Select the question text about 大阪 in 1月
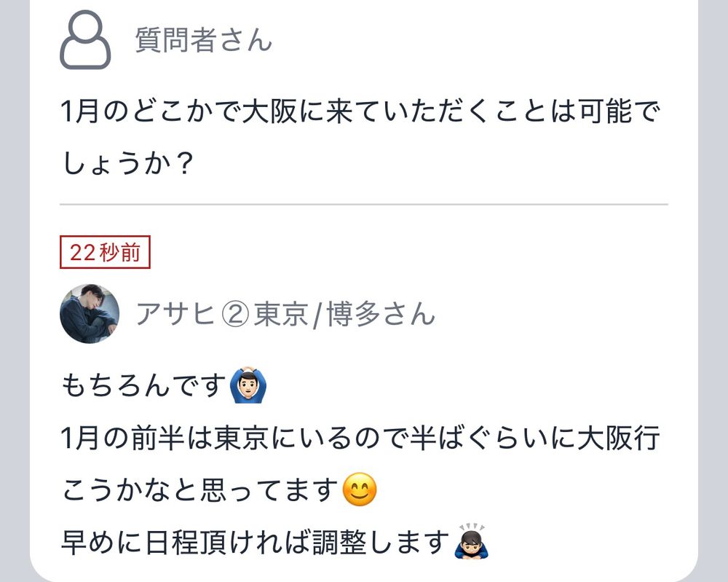728x582 pixels. [360, 138]
